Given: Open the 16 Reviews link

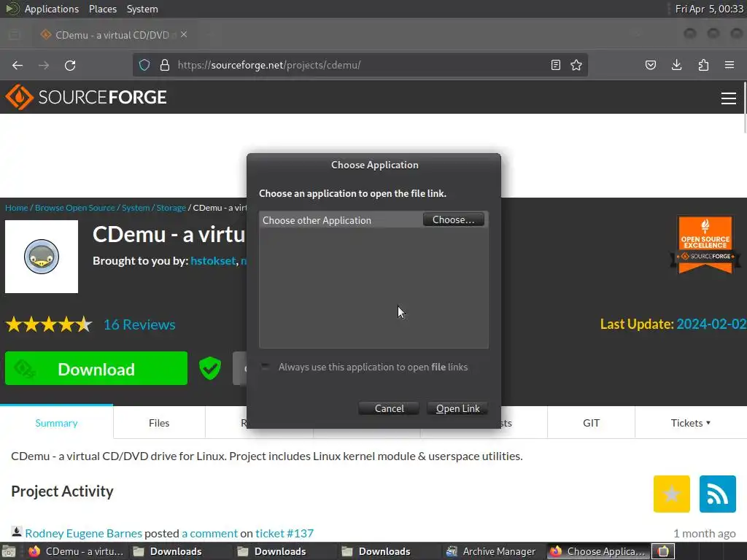Looking at the screenshot, I should point(139,324).
